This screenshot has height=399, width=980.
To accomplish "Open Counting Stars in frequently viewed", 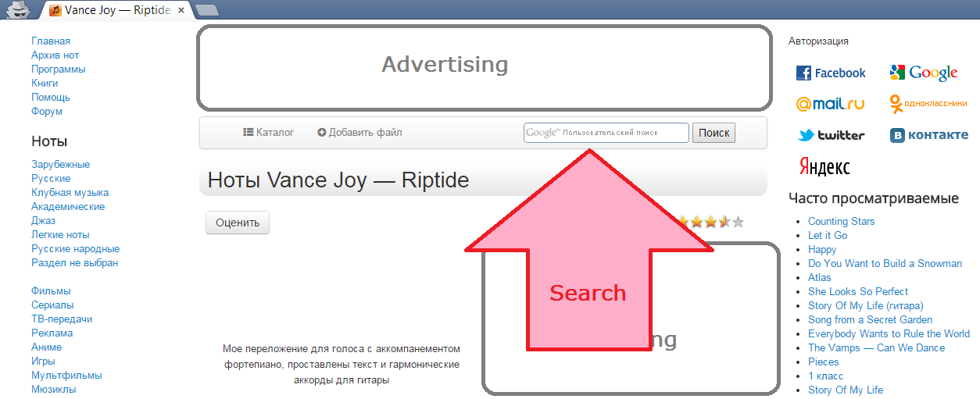I will (x=842, y=222).
